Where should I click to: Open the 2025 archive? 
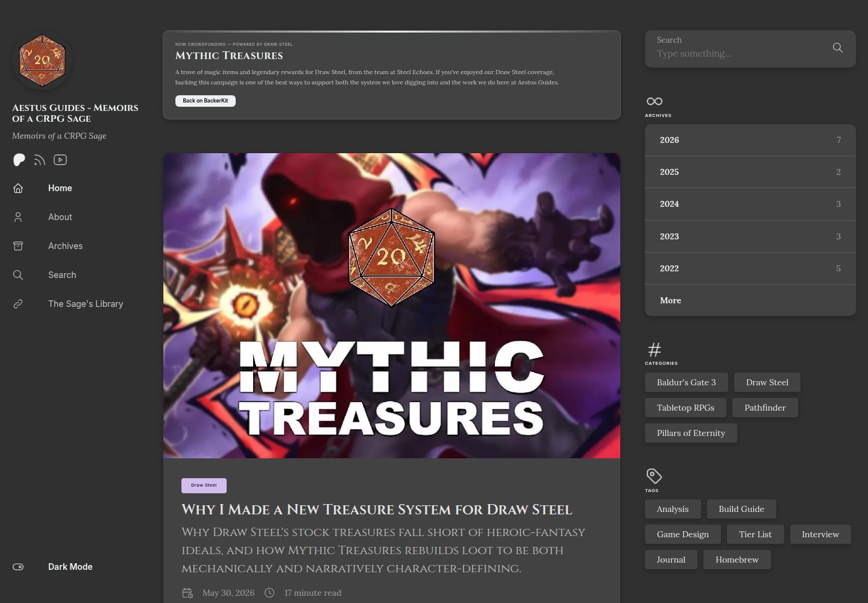pos(750,172)
